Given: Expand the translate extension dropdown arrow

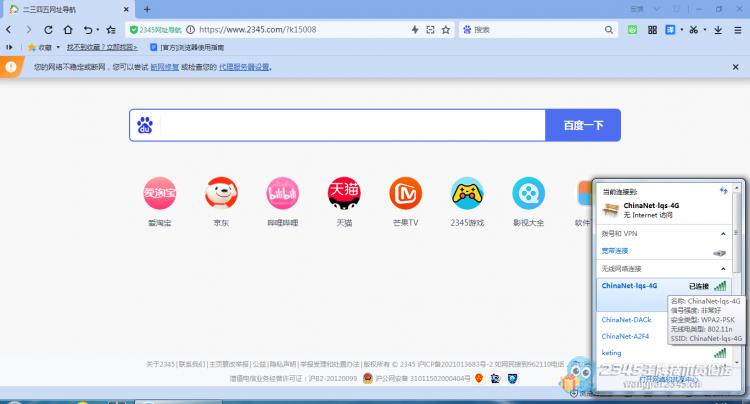Looking at the screenshot, I should coord(681,30).
